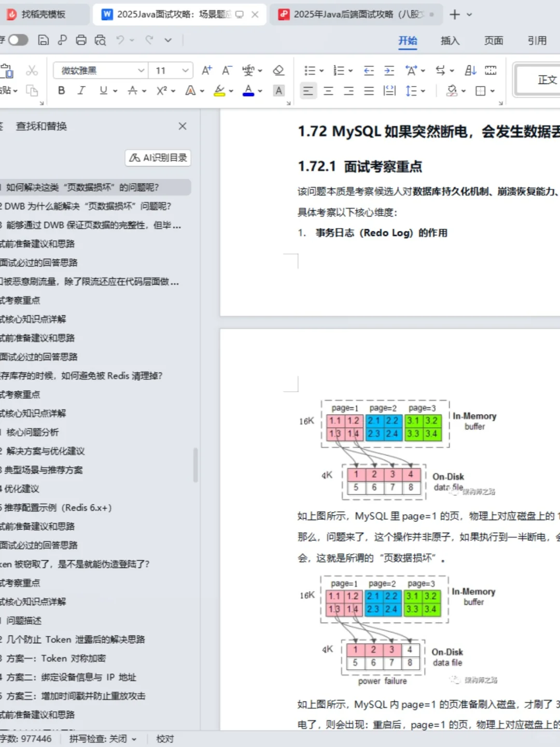Decrease paragraph indent
560x747 pixels.
369,71
